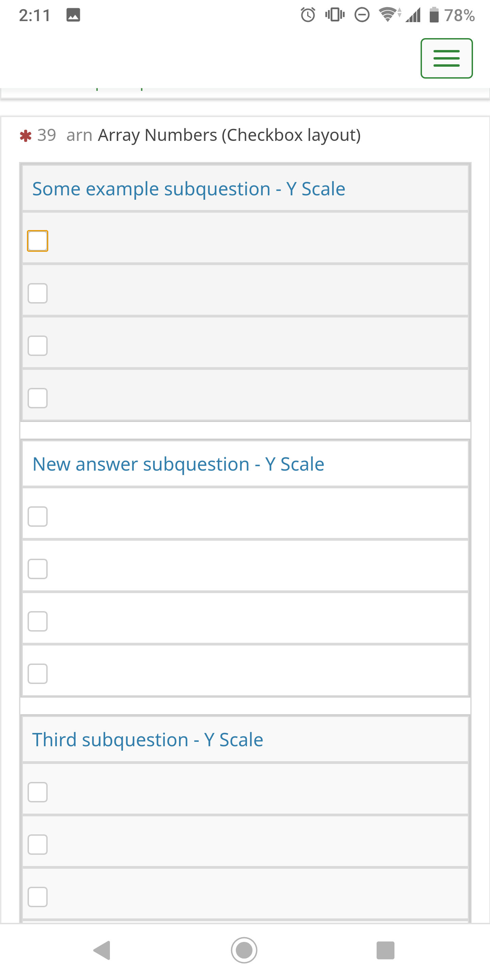
Task: Check second checkbox under Some example subquestion
Action: [x=38, y=293]
